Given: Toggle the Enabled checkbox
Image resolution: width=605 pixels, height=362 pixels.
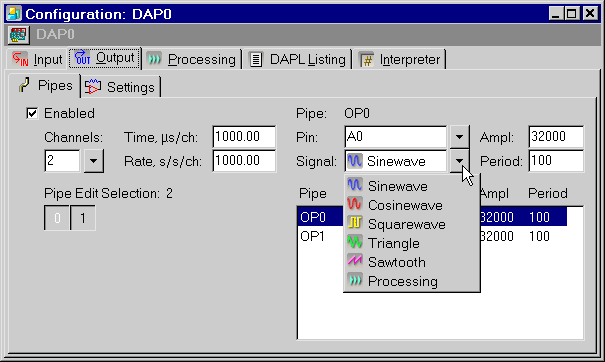Looking at the screenshot, I should (x=32, y=113).
